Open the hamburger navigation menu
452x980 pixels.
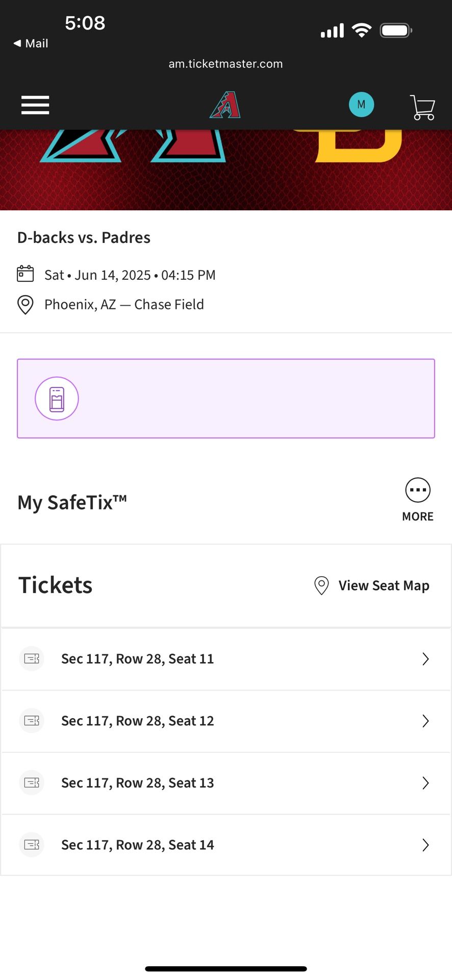[x=35, y=105]
